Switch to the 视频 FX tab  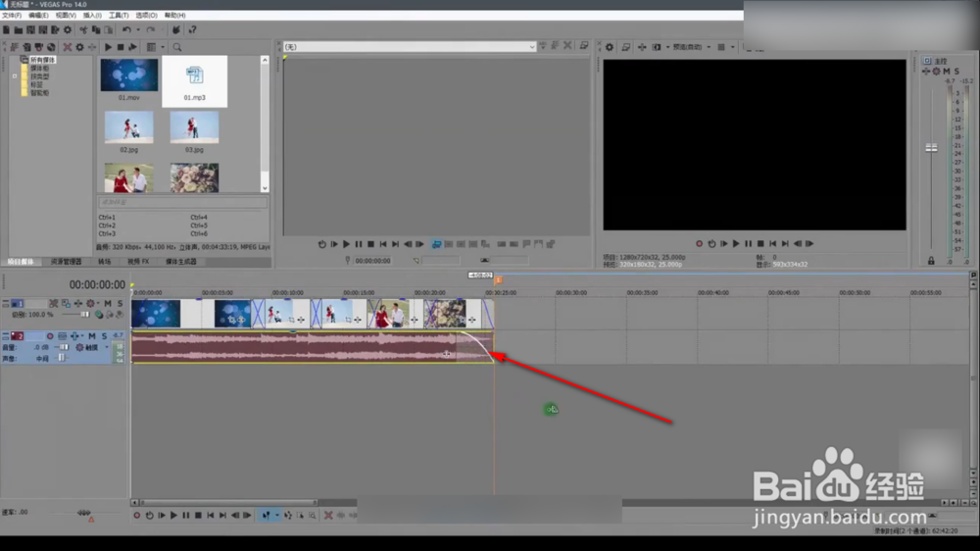[x=138, y=262]
